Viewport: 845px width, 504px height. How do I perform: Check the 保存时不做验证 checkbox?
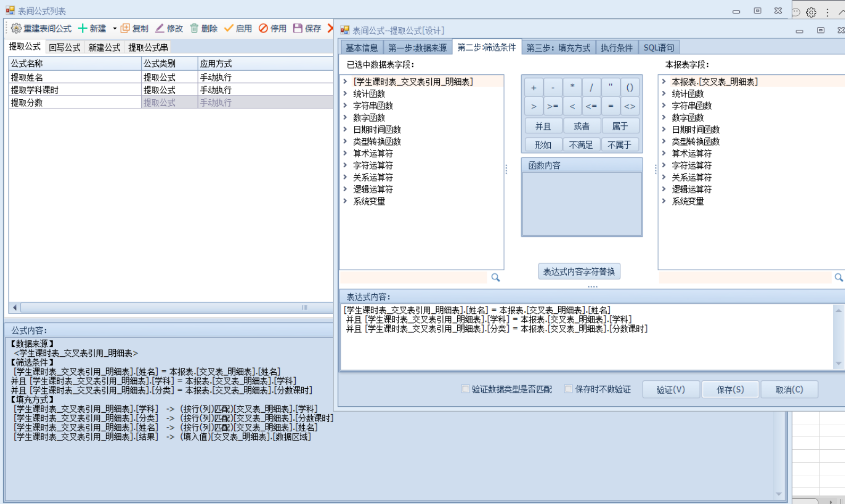coord(568,389)
